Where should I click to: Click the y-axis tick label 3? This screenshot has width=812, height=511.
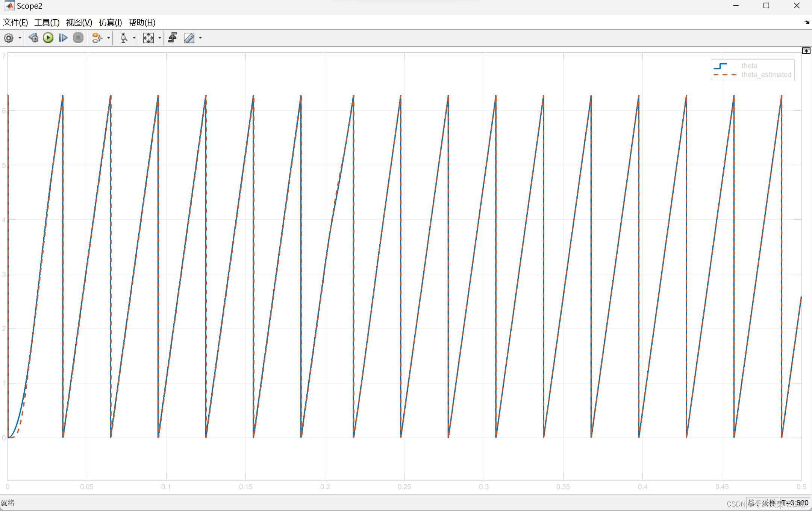pyautogui.click(x=4, y=274)
